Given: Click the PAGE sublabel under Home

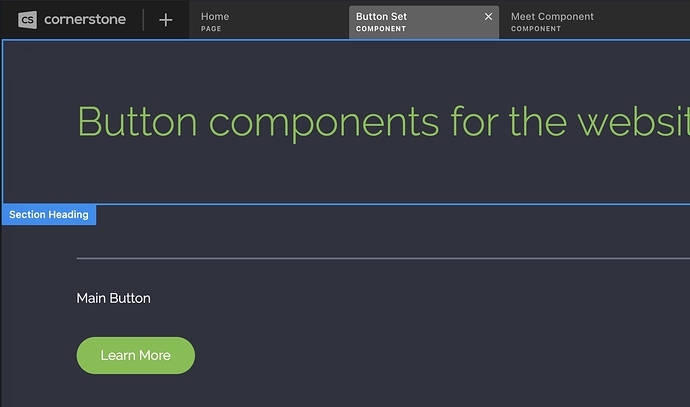Looking at the screenshot, I should tap(211, 29).
